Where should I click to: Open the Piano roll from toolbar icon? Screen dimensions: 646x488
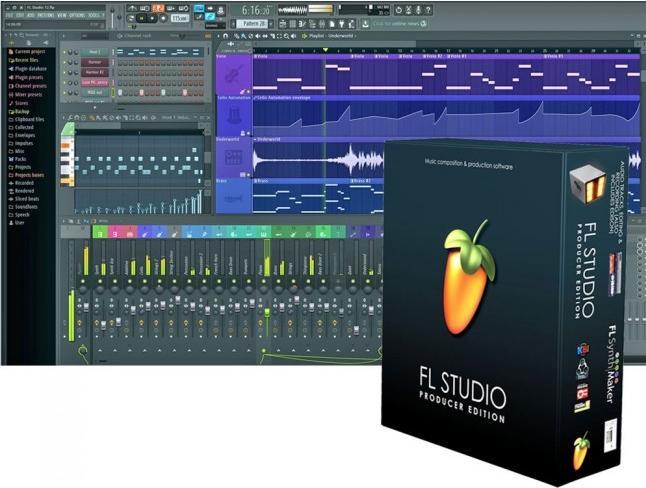303,23
